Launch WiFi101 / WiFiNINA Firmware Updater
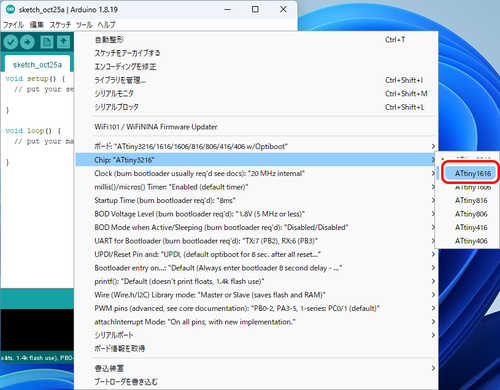This screenshot has width=500, height=390. point(256,127)
